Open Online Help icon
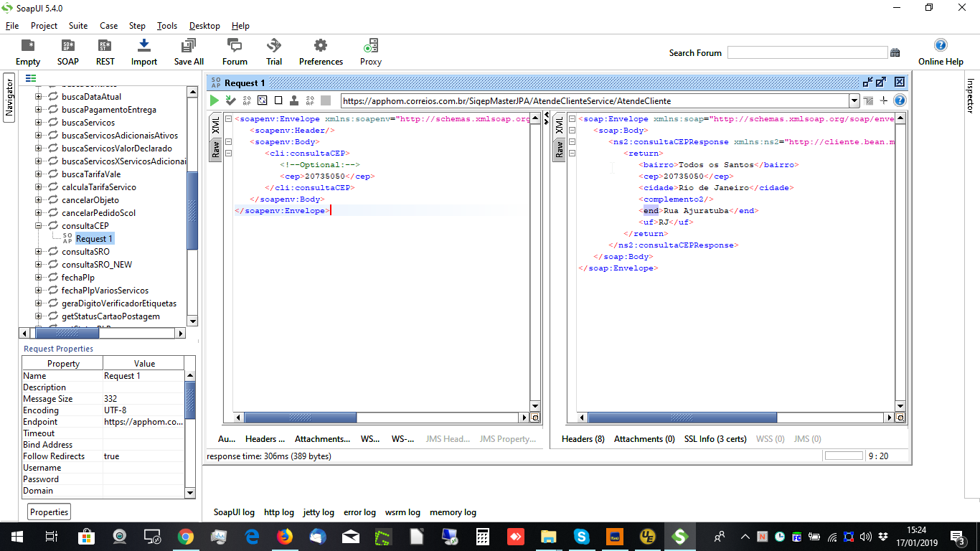Viewport: 980px width, 551px height. (941, 52)
